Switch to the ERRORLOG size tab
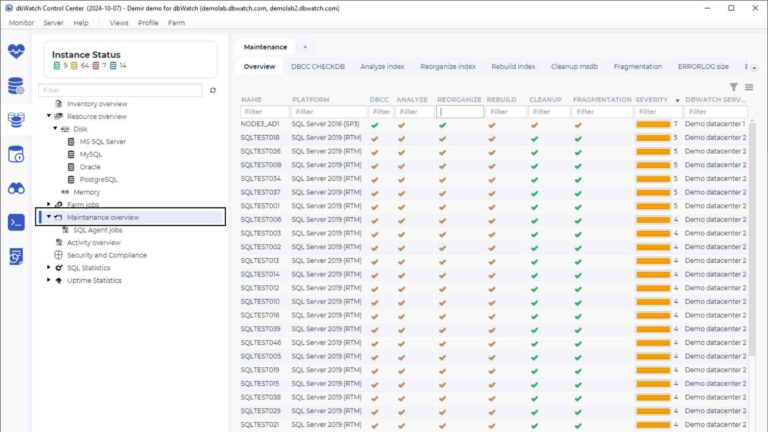This screenshot has width=768, height=432. click(x=703, y=67)
